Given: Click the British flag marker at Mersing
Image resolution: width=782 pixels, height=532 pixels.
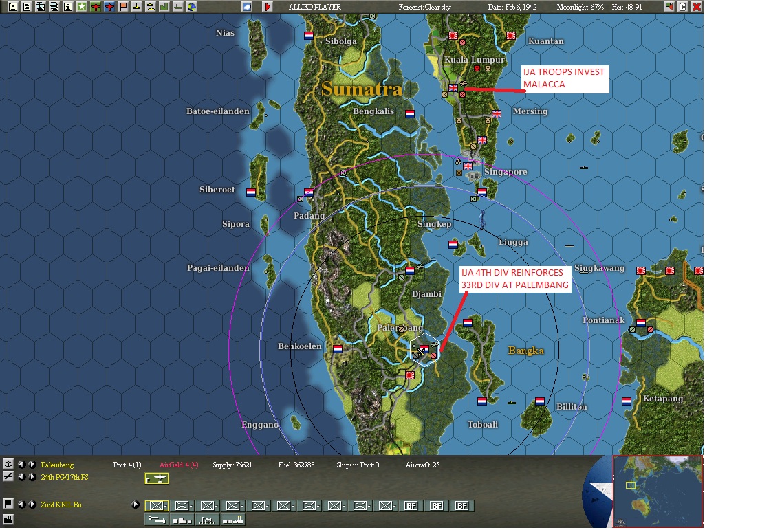Looking at the screenshot, I should pos(497,113).
